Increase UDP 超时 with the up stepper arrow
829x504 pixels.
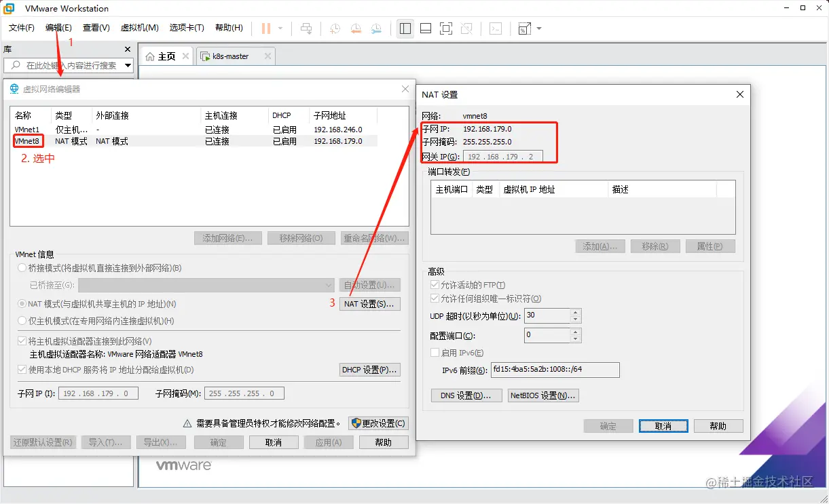[576, 312]
